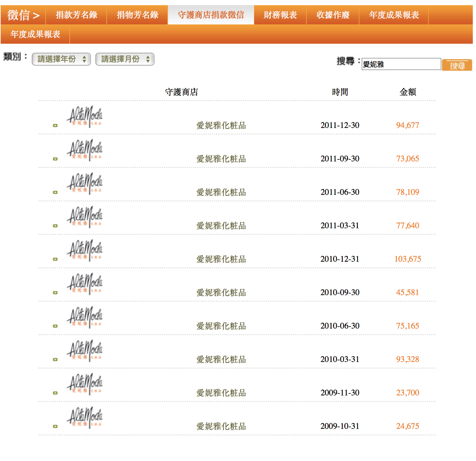This screenshot has width=476, height=461.
Task: Click the search field containing 愛妮雅
Action: click(x=401, y=64)
